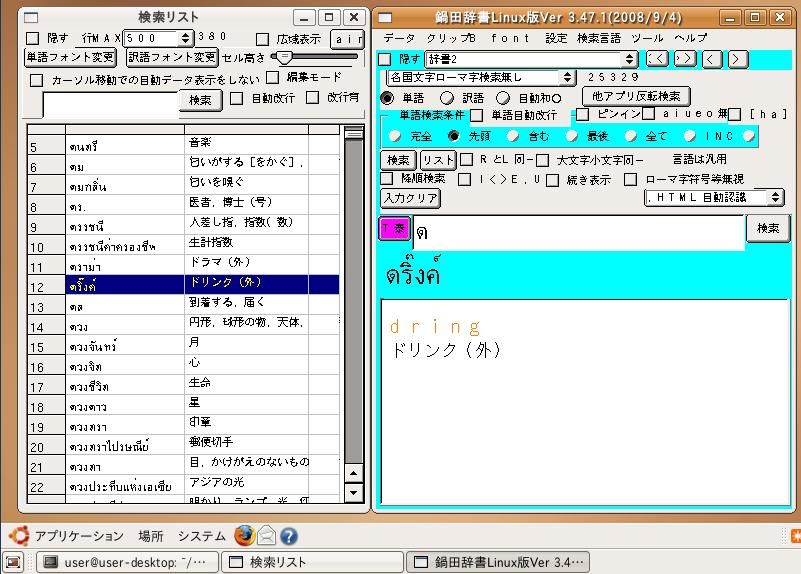Toggle 広域表示 checkbox
Viewport: 801px width, 574px height.
262,39
